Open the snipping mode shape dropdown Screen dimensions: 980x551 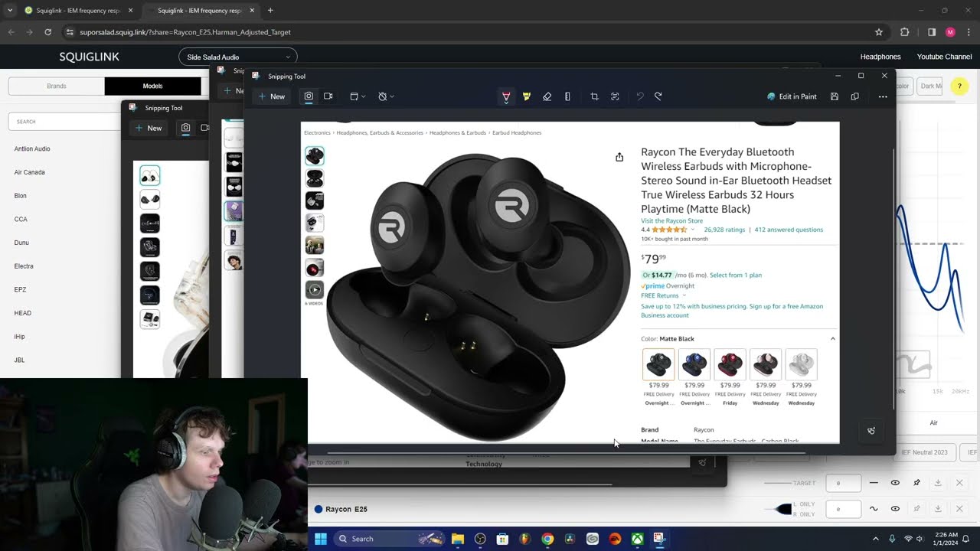pos(358,96)
